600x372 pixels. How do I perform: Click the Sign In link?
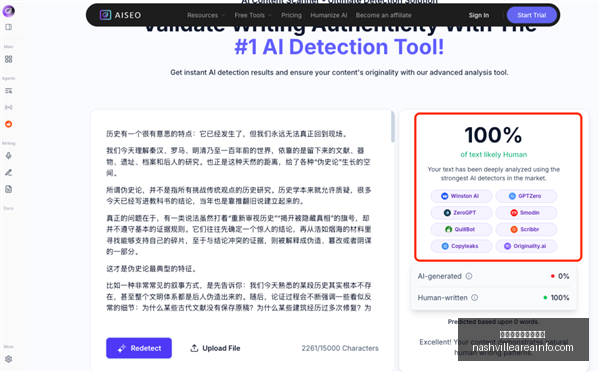(x=479, y=15)
